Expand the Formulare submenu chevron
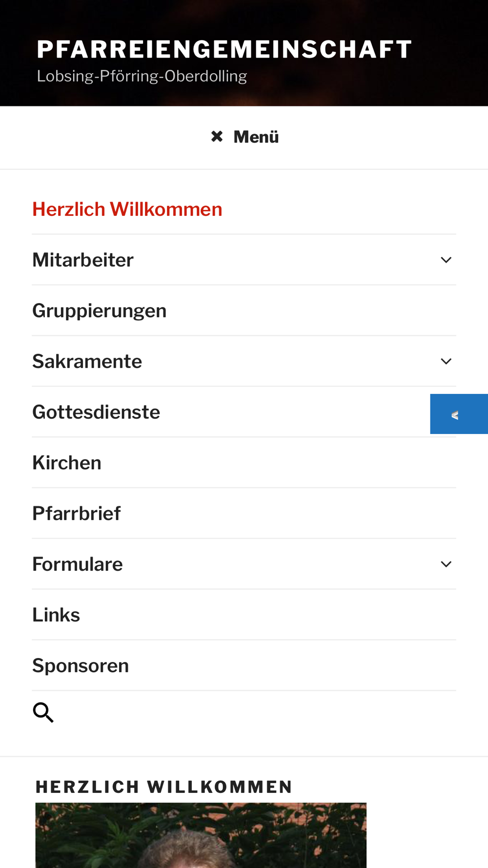488x868 pixels. tap(446, 564)
